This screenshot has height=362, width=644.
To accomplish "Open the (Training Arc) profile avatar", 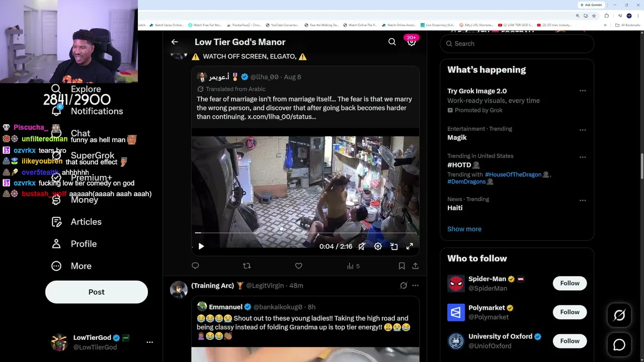I will pyautogui.click(x=179, y=290).
